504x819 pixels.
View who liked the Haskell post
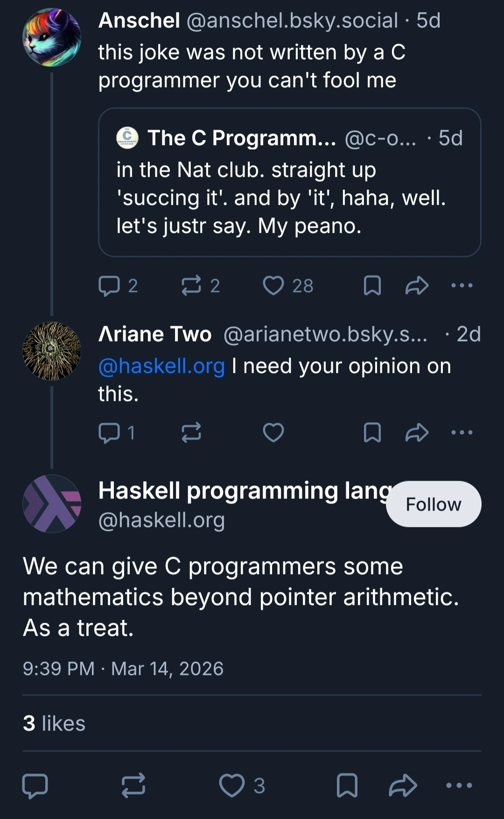click(x=54, y=723)
